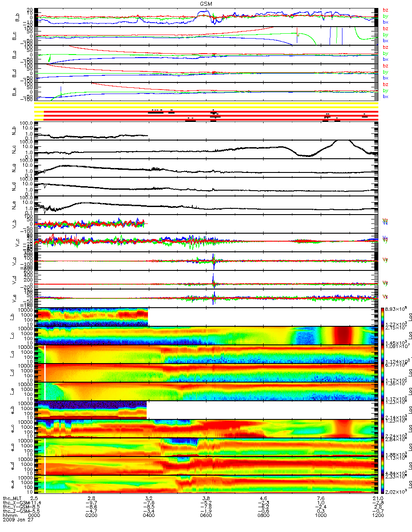Click the bz legend of the B_c panel
This screenshot has width=412, height=532.
385,28
